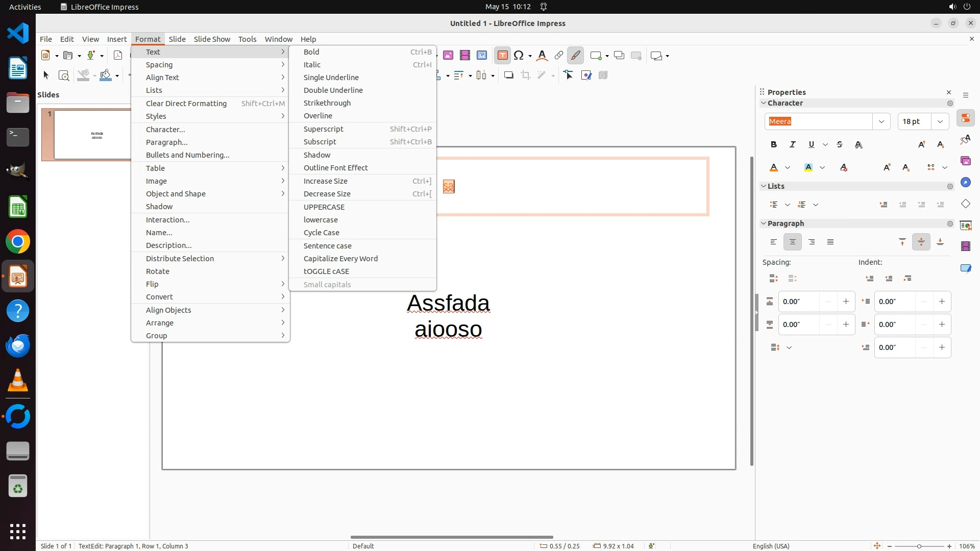Screen dimensions: 980x551
Task: Click the Increase Font Size icon
Action: point(921,145)
